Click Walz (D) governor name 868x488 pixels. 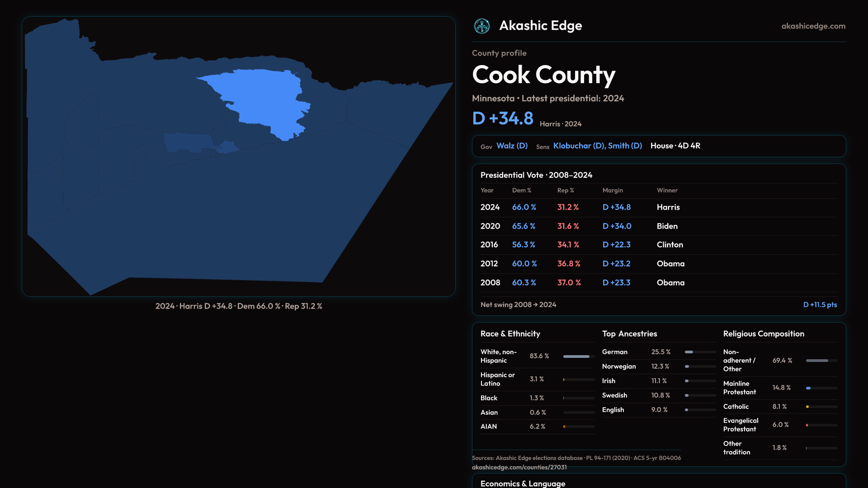click(512, 146)
